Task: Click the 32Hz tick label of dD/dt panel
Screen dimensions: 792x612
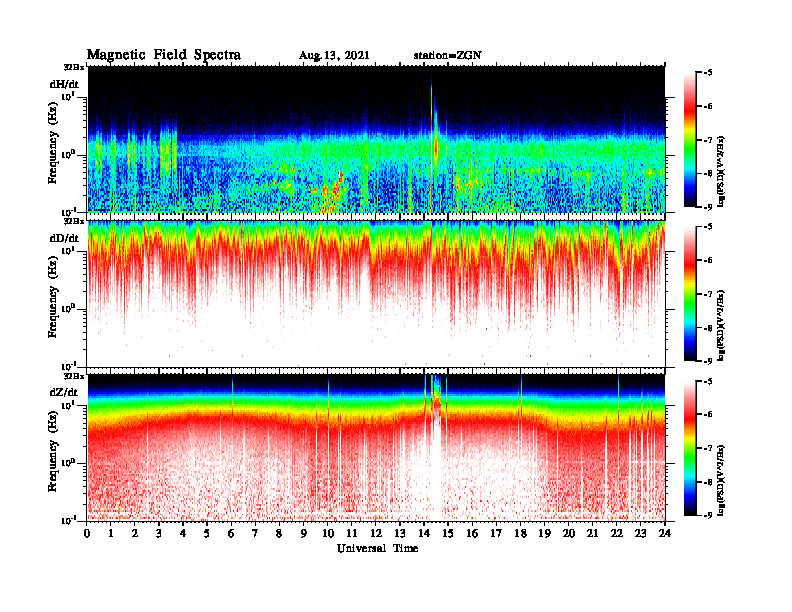Action: click(73, 221)
